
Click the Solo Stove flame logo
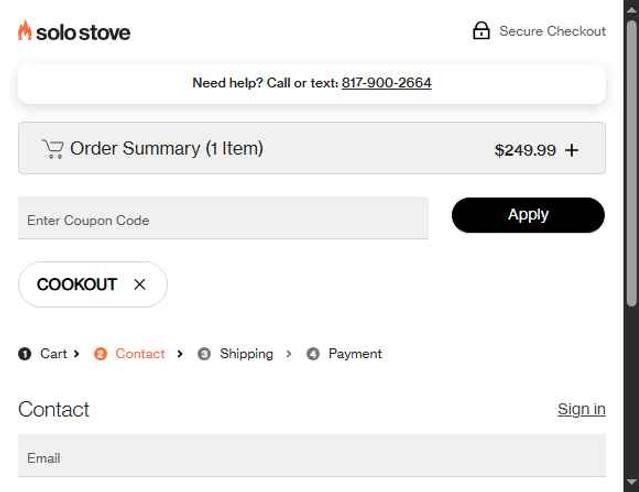point(25,31)
